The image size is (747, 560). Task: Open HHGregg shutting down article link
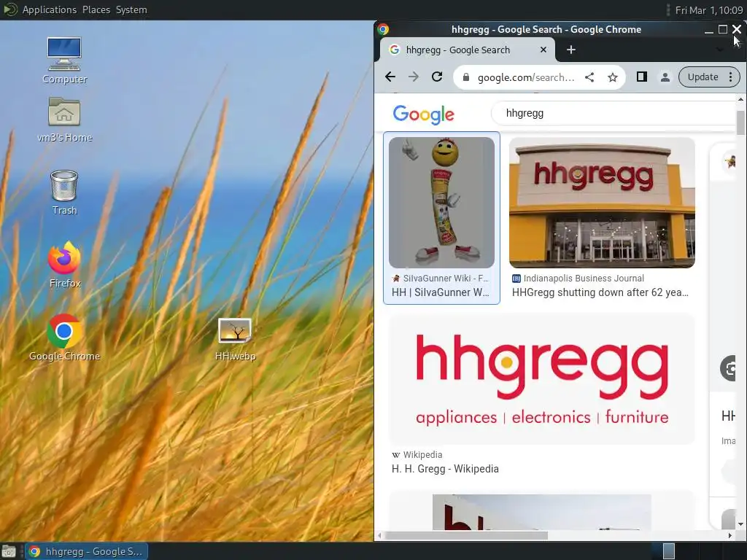coord(600,292)
